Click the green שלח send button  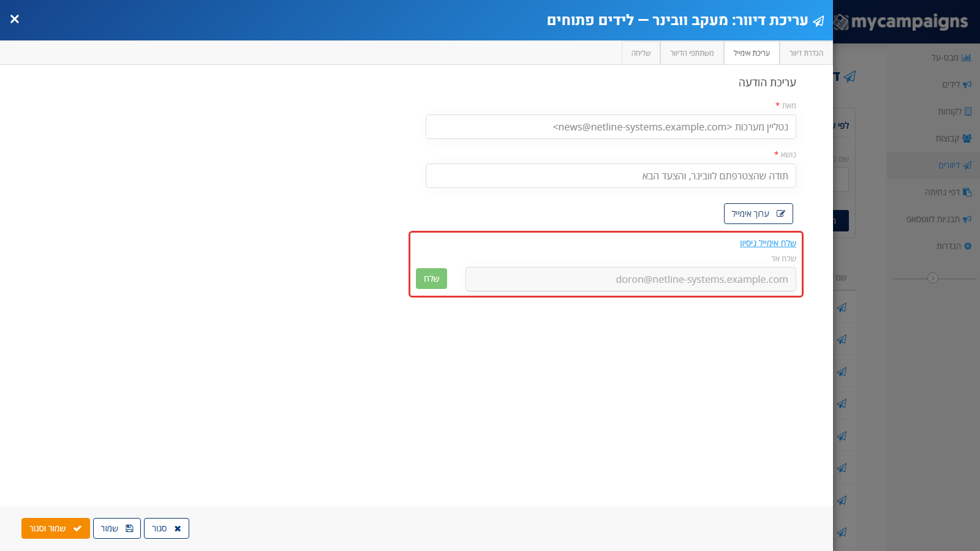tap(431, 279)
